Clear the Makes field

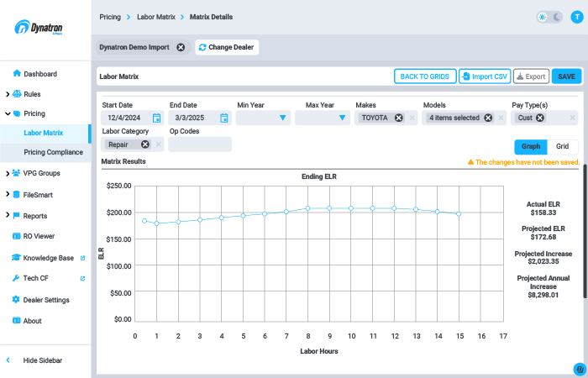(x=412, y=118)
